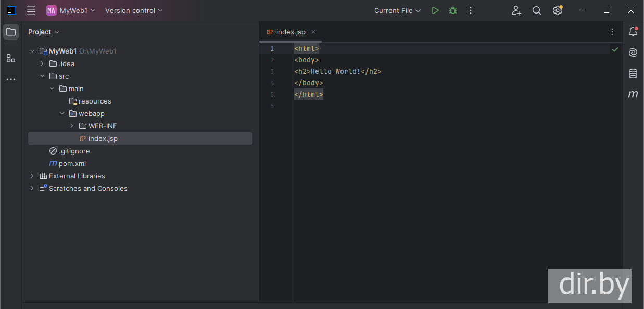Expand the WEB-INF folder

[x=72, y=126]
